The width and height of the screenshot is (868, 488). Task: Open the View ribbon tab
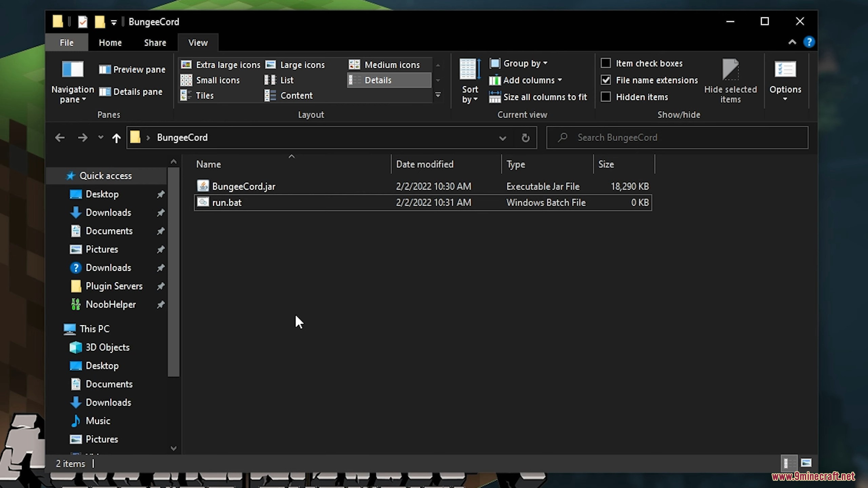pos(198,42)
